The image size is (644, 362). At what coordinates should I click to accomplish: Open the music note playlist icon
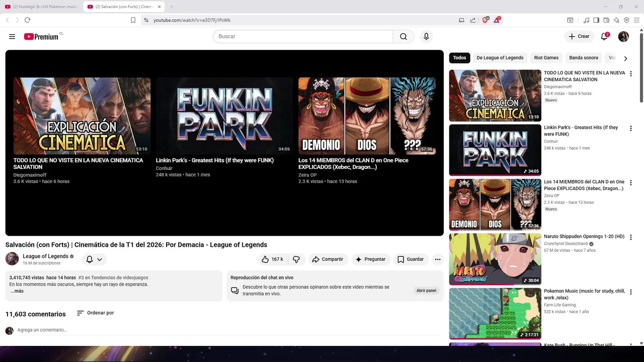click(587, 20)
